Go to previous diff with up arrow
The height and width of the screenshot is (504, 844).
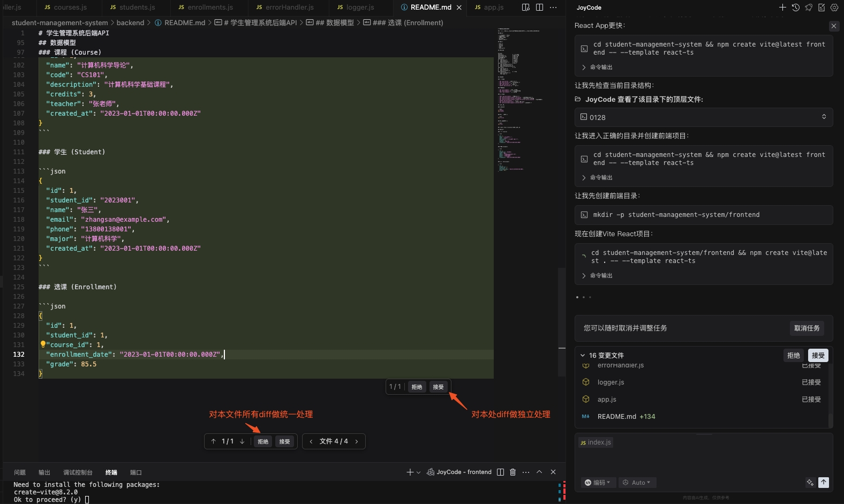[x=214, y=441]
